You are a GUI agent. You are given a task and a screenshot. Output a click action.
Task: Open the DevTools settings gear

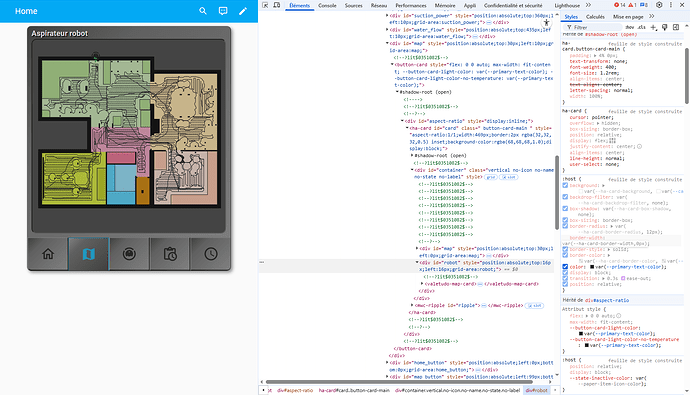pyautogui.click(x=659, y=5)
